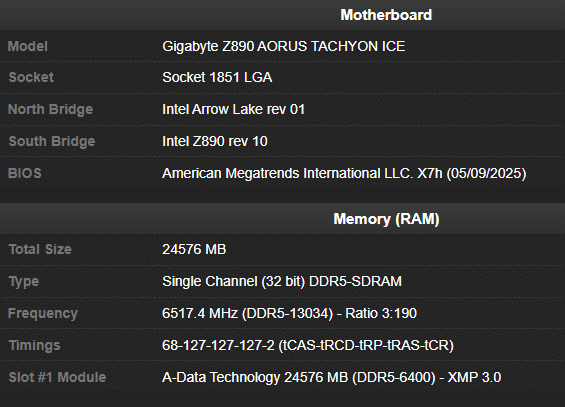Image resolution: width=565 pixels, height=407 pixels.
Task: Select the American Megatrends BIOS version text
Action: tap(344, 173)
